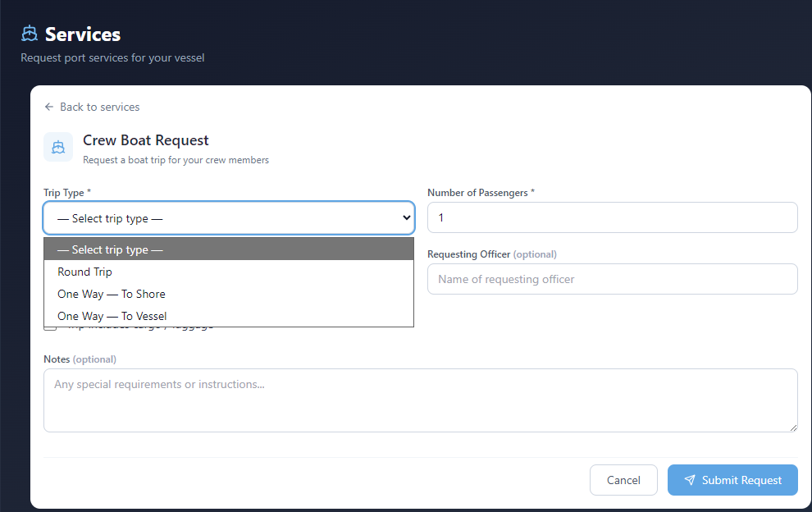Click the Notes label
Image resolution: width=812 pixels, height=512 pixels.
[80, 359]
